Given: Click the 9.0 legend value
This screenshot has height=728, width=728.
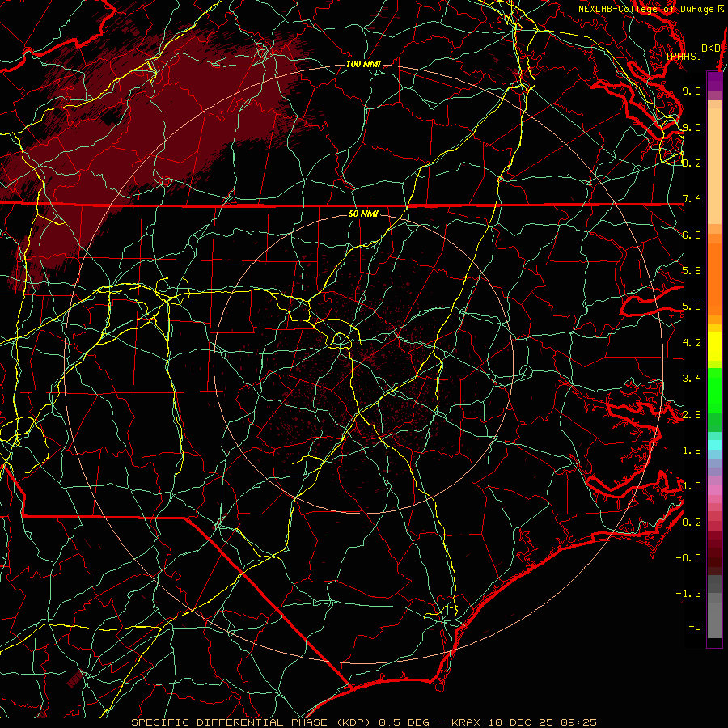Looking at the screenshot, I should tap(692, 127).
